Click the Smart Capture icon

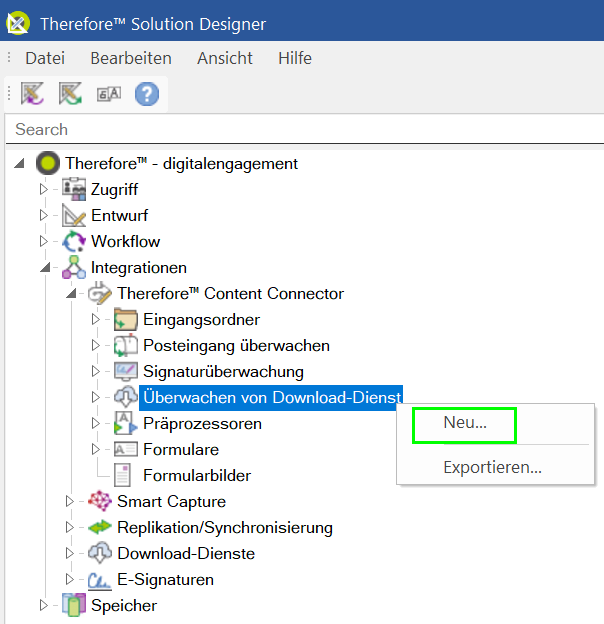click(100, 502)
